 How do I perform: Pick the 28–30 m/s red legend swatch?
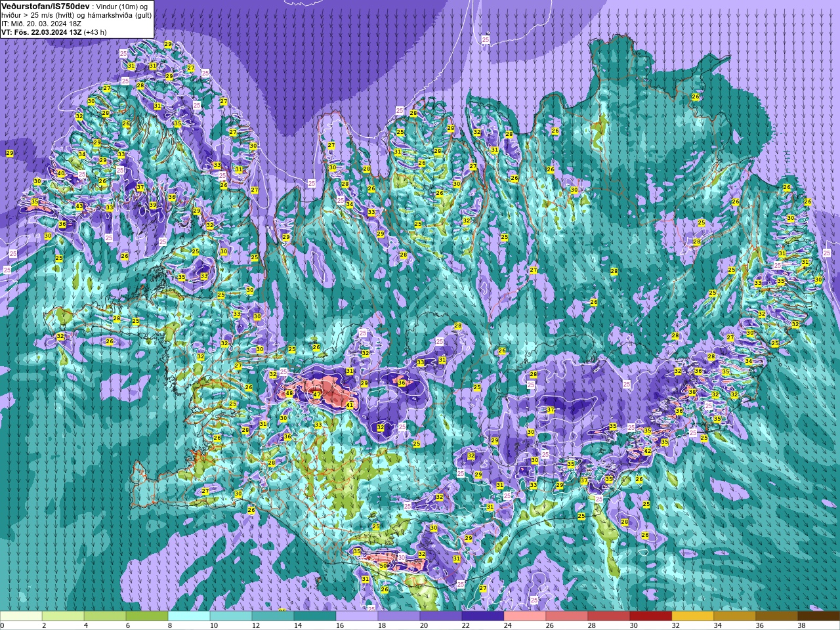pyautogui.click(x=609, y=616)
